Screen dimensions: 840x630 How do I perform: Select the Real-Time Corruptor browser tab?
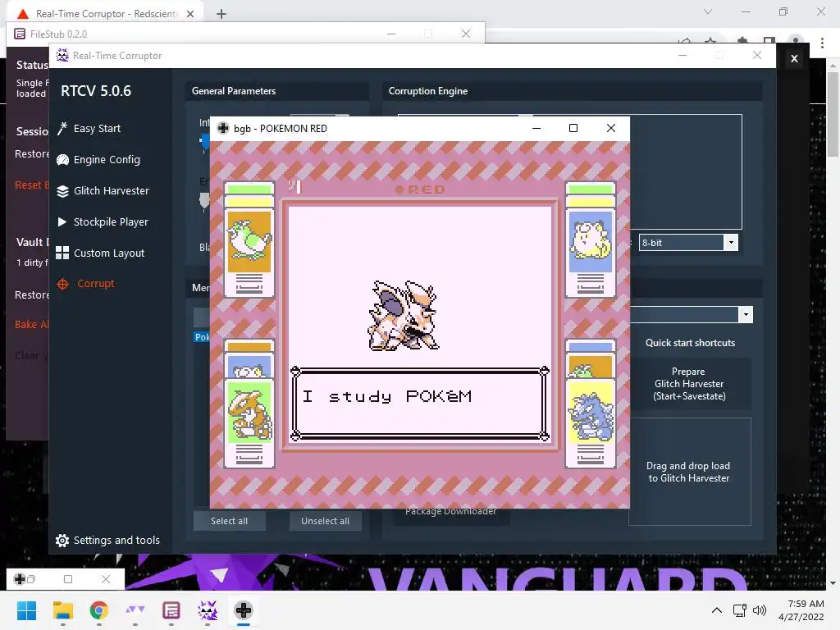106,14
